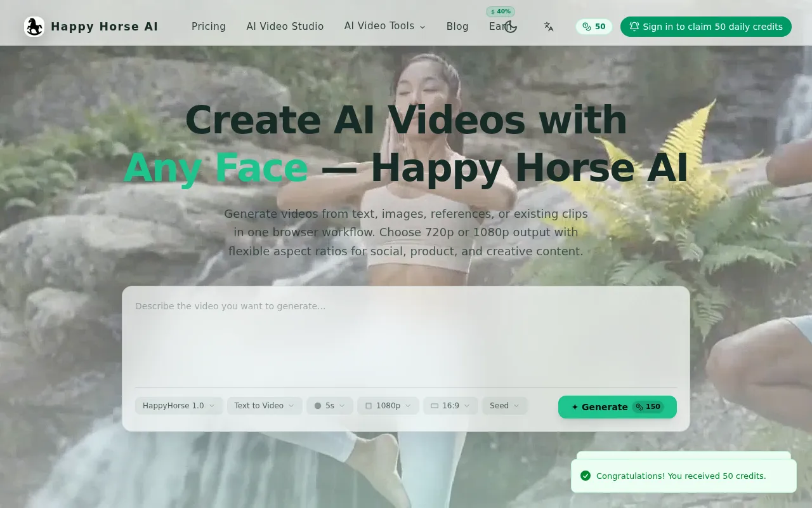Toggle dark mode moon icon

click(511, 27)
